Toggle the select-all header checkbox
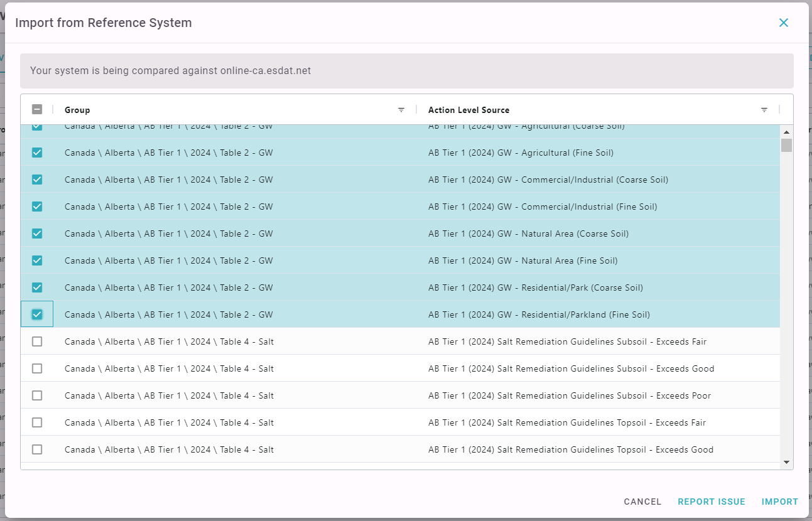The image size is (812, 521). click(x=37, y=109)
